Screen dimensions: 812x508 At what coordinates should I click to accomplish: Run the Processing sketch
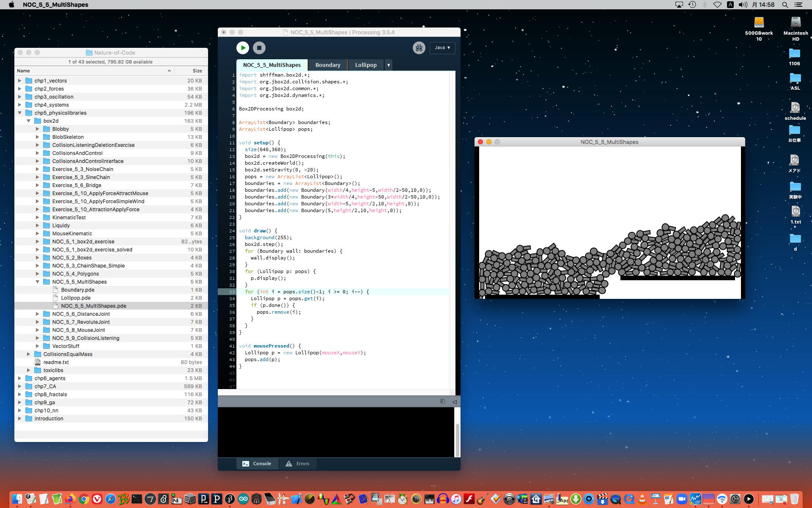coord(243,48)
